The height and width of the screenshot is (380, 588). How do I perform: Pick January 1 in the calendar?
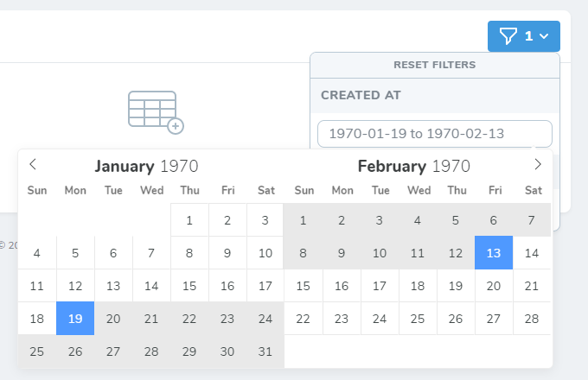pyautogui.click(x=189, y=220)
